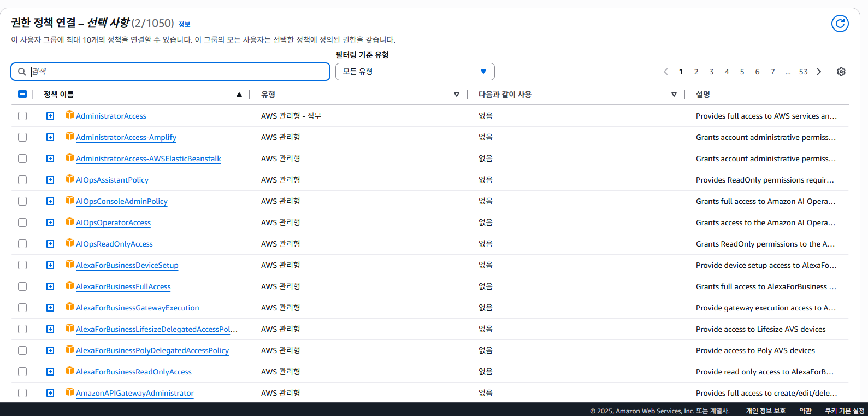Viewport: 868px width, 416px height.
Task: Sort by 정책 이름 ascending arrow
Action: 239,95
